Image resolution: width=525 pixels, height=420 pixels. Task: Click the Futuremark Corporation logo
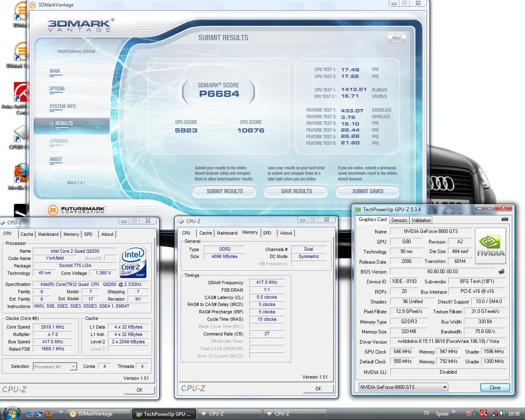point(76,210)
